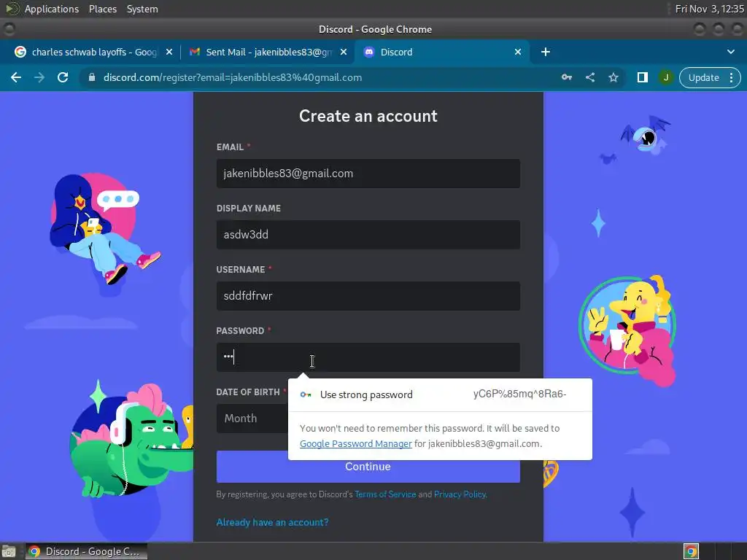View site info via the lock icon
This screenshot has height=560, width=747.
click(x=92, y=77)
